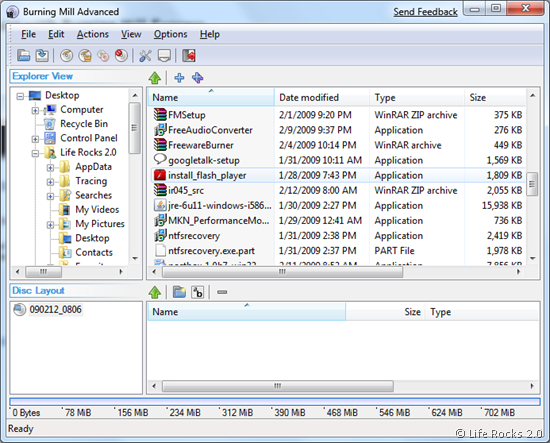Image resolution: width=550 pixels, height=443 pixels.
Task: Select the Desktop subfolder under Life Rocks
Action: point(92,238)
